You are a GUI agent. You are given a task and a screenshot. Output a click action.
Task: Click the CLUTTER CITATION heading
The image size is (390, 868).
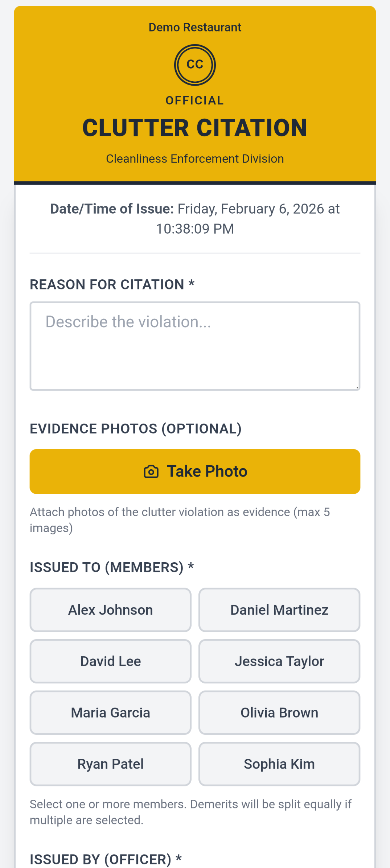[x=195, y=128]
